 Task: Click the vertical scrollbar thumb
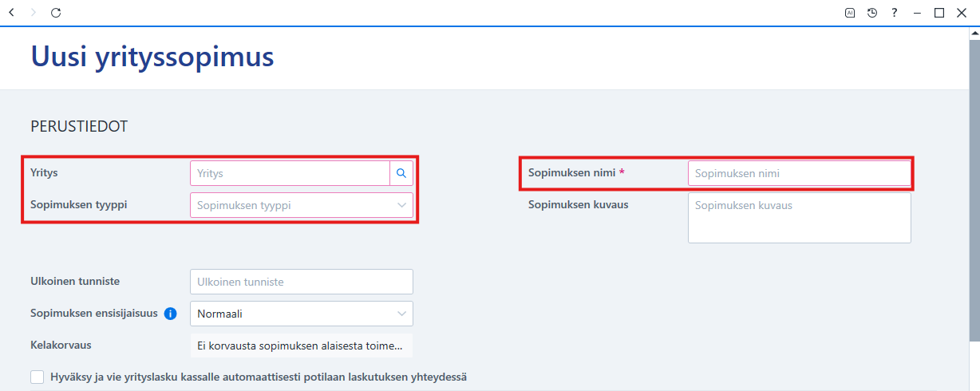click(x=974, y=192)
